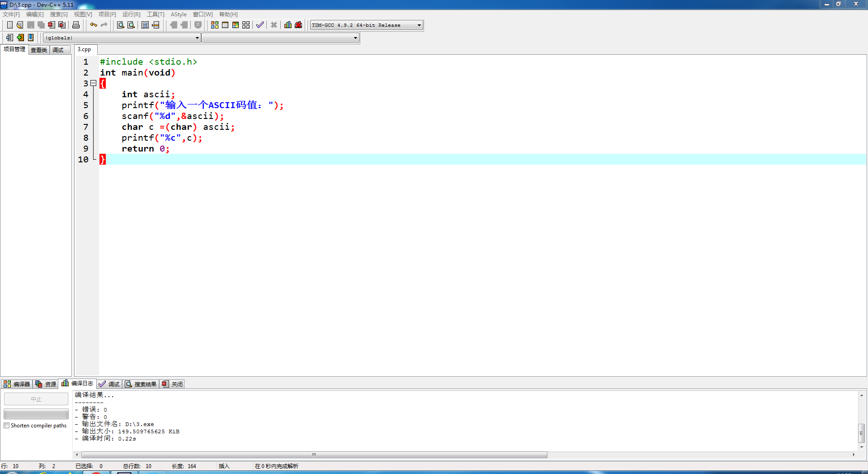
Task: Switch to the 编译器 bottom tab
Action: (17, 384)
